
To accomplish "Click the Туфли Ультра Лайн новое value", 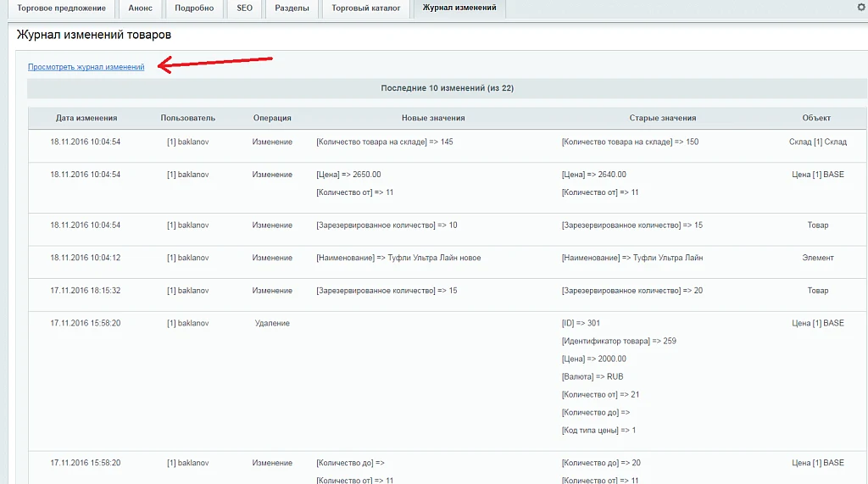I will [x=434, y=258].
